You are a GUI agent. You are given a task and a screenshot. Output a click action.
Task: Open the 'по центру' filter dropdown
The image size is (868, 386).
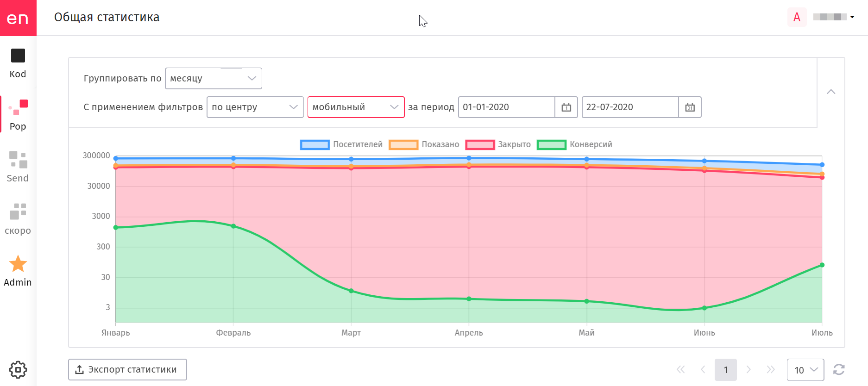[255, 107]
